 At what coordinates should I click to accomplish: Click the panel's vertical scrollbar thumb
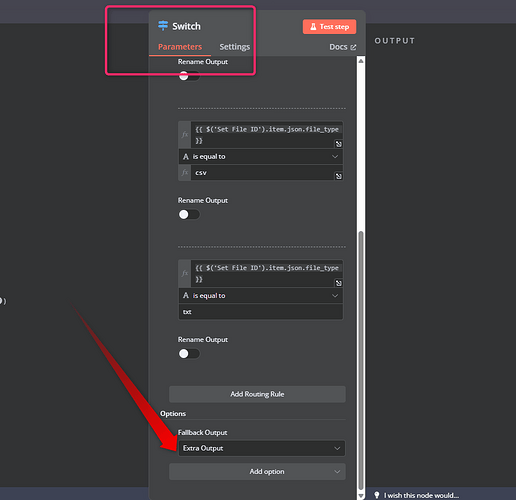[361, 360]
